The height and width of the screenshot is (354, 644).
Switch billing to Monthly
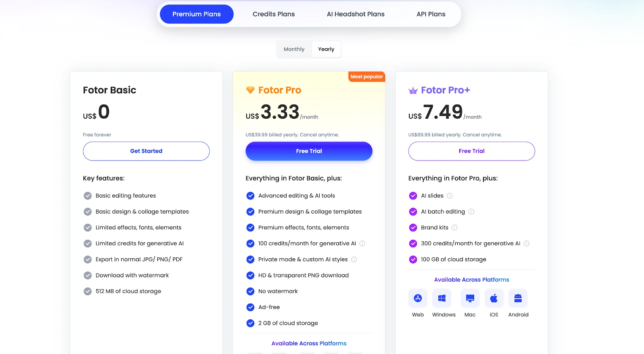coord(294,49)
